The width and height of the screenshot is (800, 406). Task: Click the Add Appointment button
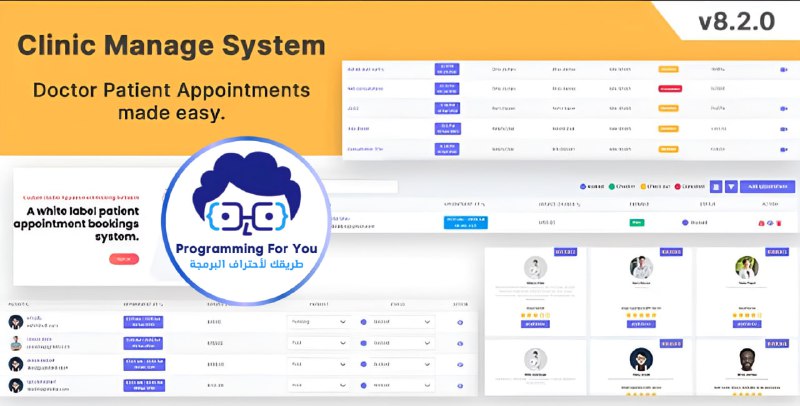pos(767,187)
